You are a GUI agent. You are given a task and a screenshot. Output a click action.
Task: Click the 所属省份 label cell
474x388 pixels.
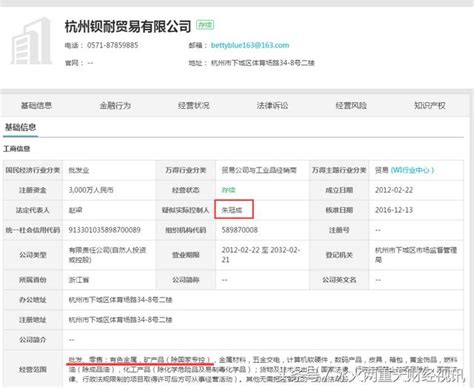pos(33,280)
